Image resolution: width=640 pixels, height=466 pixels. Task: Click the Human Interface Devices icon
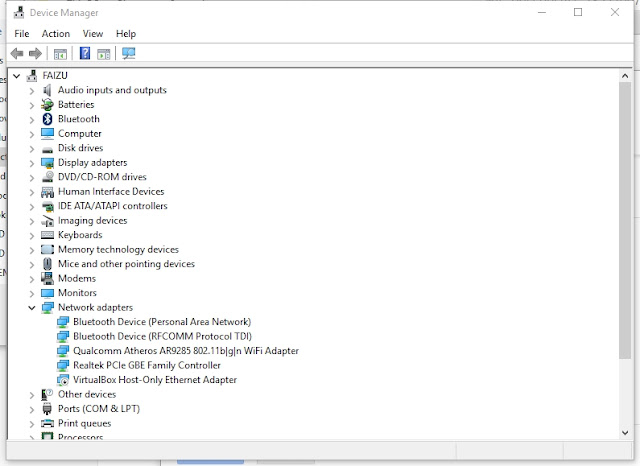[47, 192]
